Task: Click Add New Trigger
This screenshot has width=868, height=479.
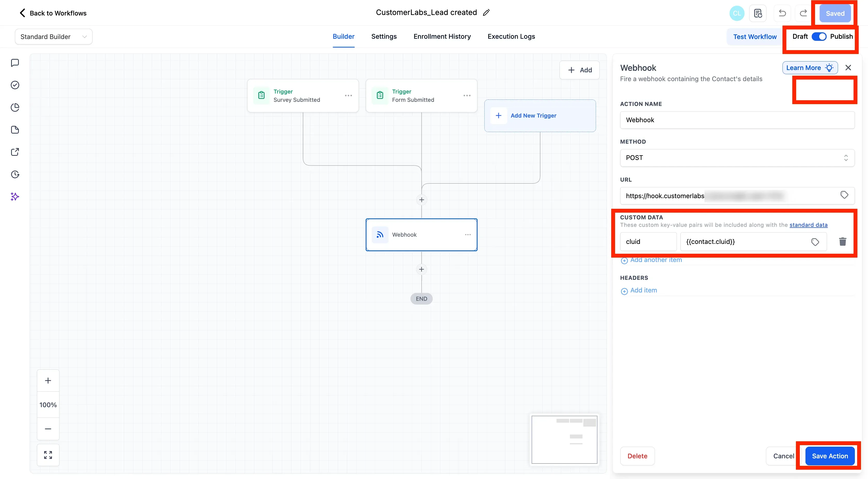Action: [540, 116]
